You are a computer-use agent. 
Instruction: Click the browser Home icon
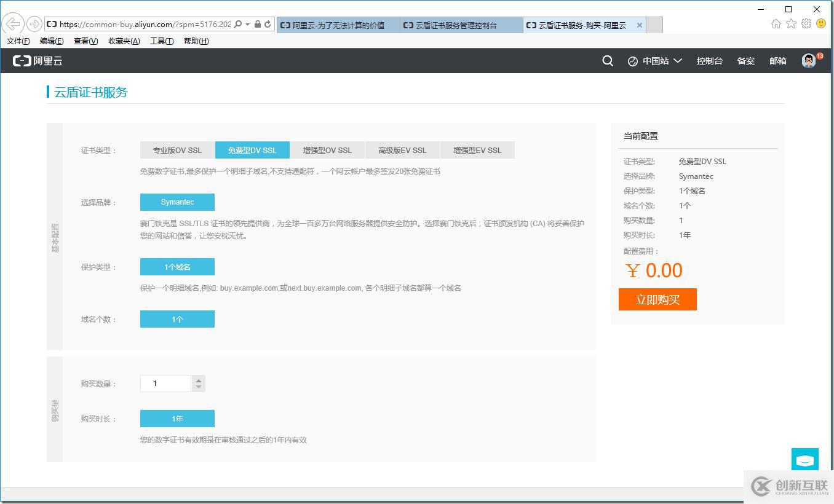click(x=776, y=23)
